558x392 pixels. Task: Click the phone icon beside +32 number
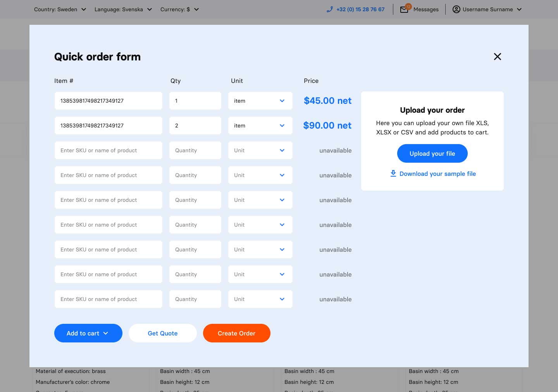(x=330, y=9)
